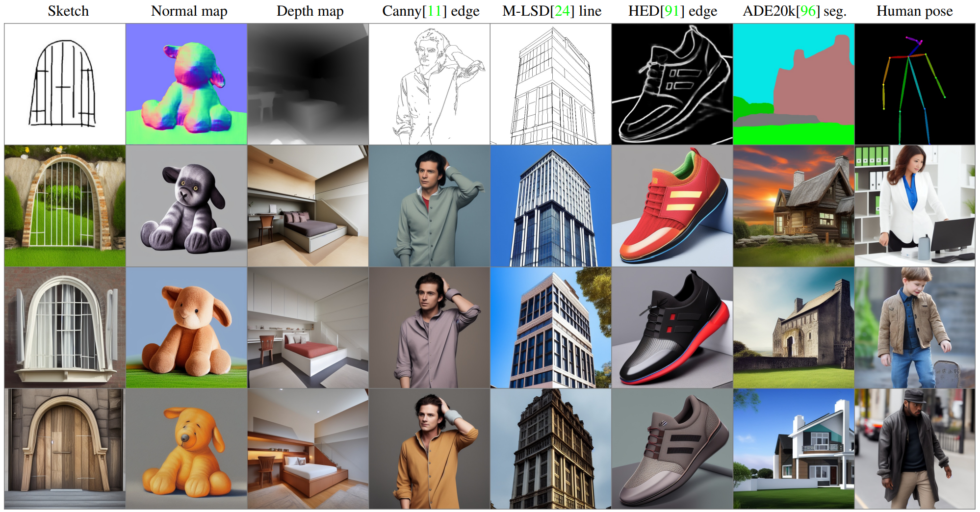This screenshot has width=980, height=512.
Task: Select the gray plush dog image
Action: click(x=186, y=206)
